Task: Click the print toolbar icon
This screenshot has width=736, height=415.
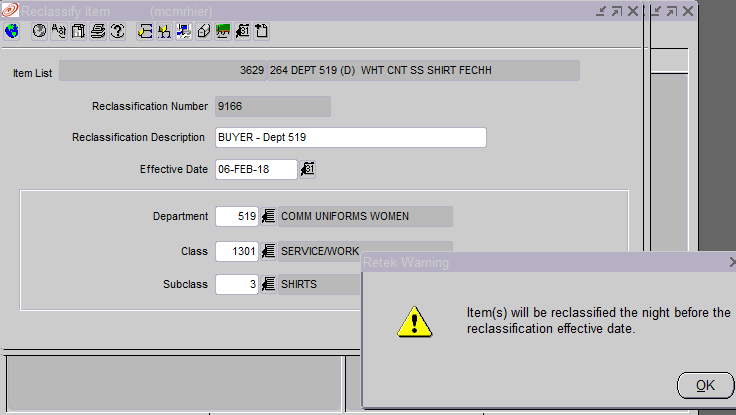Action: 98,31
